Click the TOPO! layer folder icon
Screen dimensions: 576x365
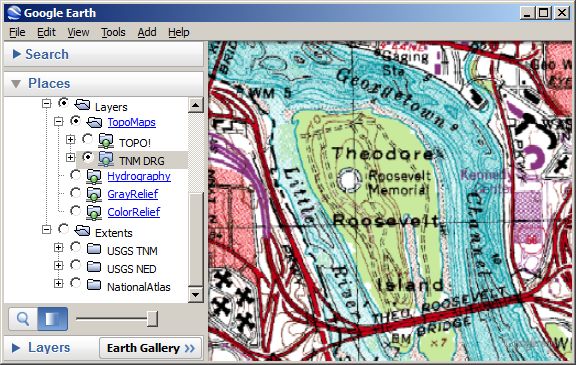point(106,140)
